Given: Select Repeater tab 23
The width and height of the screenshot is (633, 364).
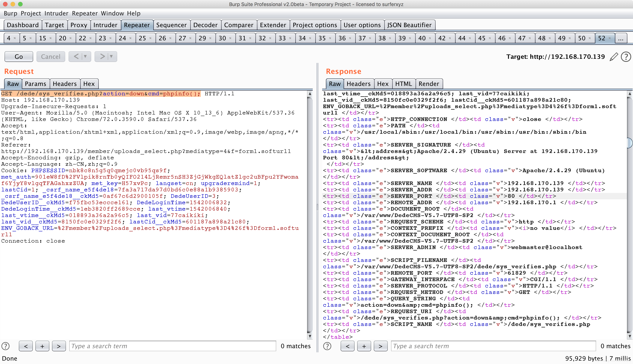Looking at the screenshot, I should (102, 38).
